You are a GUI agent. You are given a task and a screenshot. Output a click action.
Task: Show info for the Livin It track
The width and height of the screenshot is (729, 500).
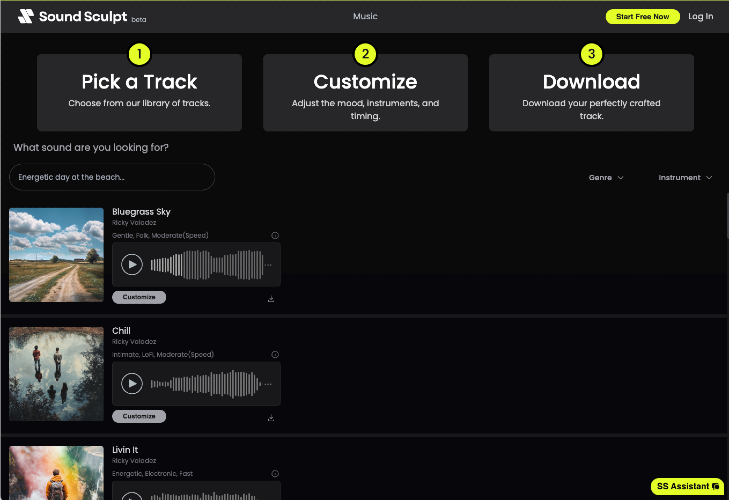tap(275, 473)
